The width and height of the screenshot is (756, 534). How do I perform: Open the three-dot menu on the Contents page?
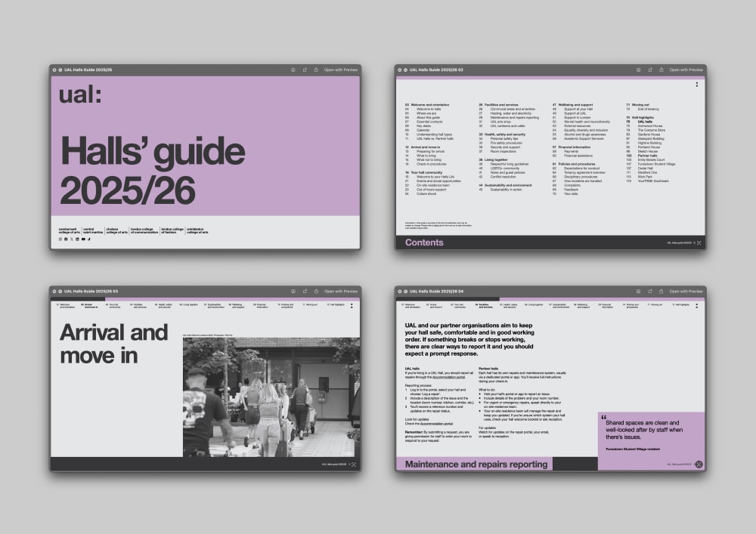pos(697,83)
